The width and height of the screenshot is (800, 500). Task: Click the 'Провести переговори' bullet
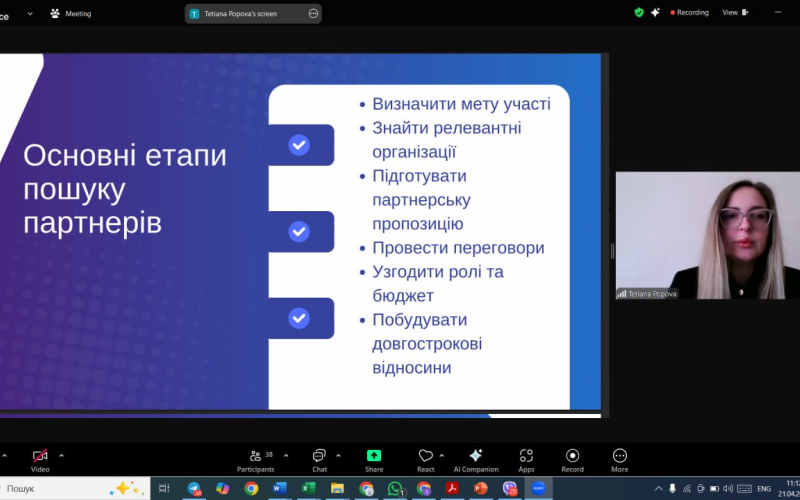click(x=458, y=247)
